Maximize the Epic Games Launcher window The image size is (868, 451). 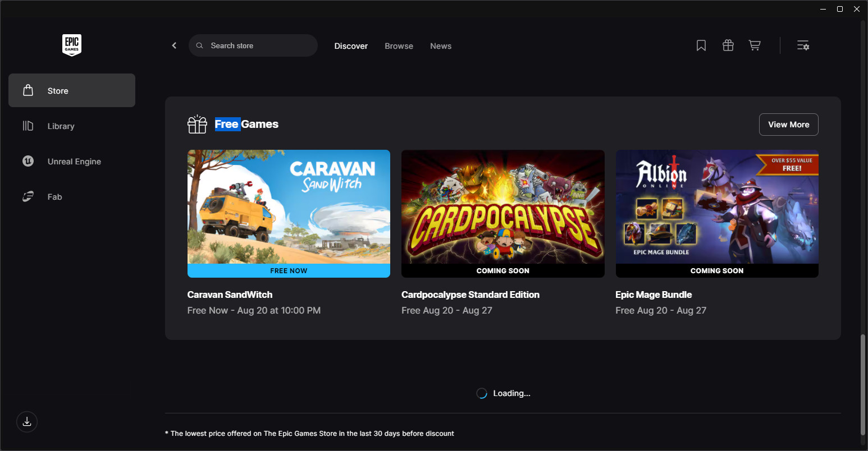click(x=840, y=8)
